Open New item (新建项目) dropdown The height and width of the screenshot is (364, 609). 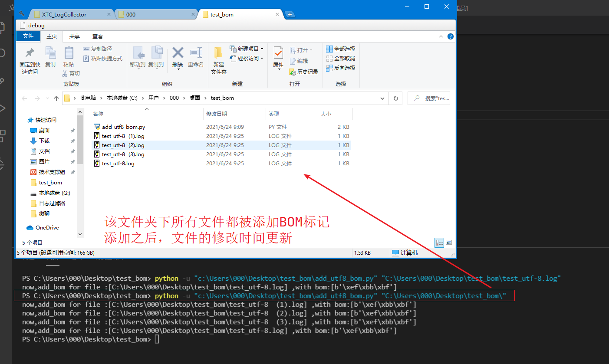pyautogui.click(x=247, y=49)
